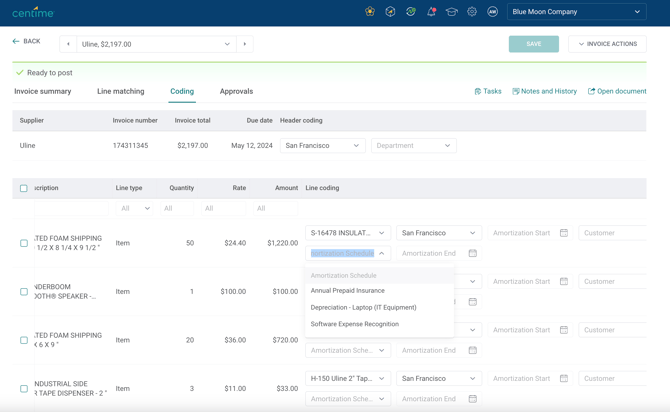Open the graduation cap learning icon
Image resolution: width=670 pixels, height=412 pixels.
point(452,12)
